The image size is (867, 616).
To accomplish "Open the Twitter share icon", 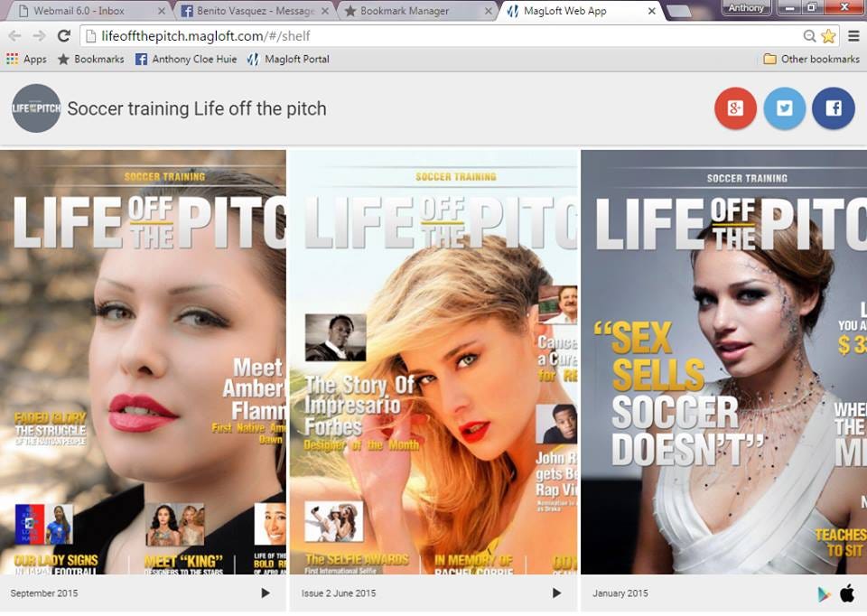I will click(x=784, y=108).
